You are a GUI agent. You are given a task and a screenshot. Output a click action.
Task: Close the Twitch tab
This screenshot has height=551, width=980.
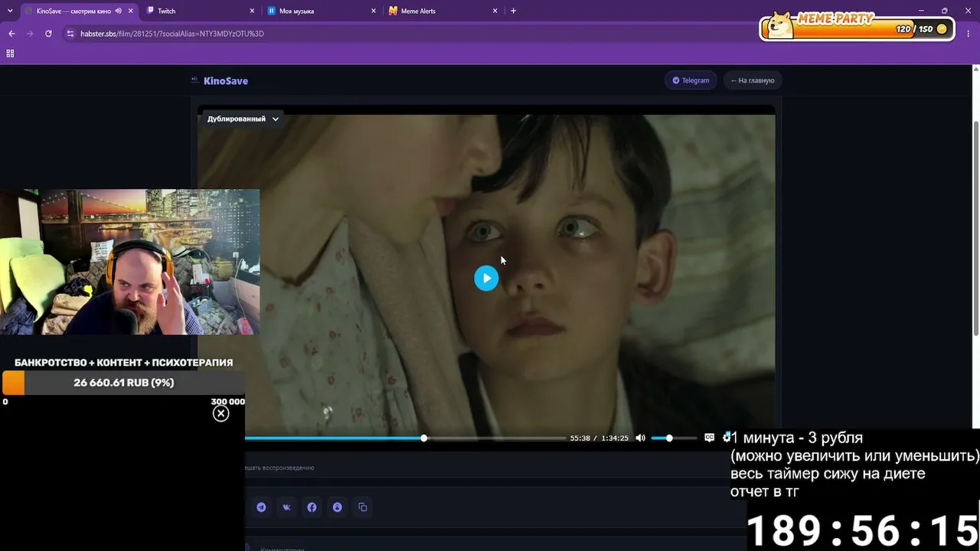click(x=252, y=11)
